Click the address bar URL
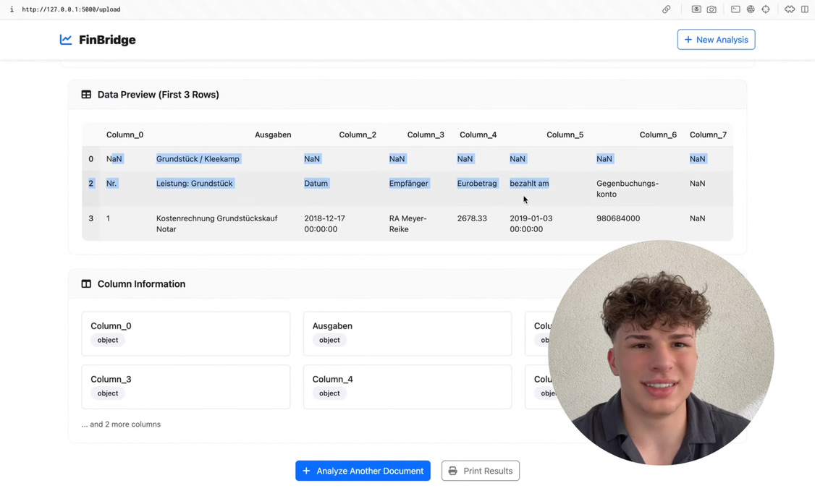 pos(71,9)
